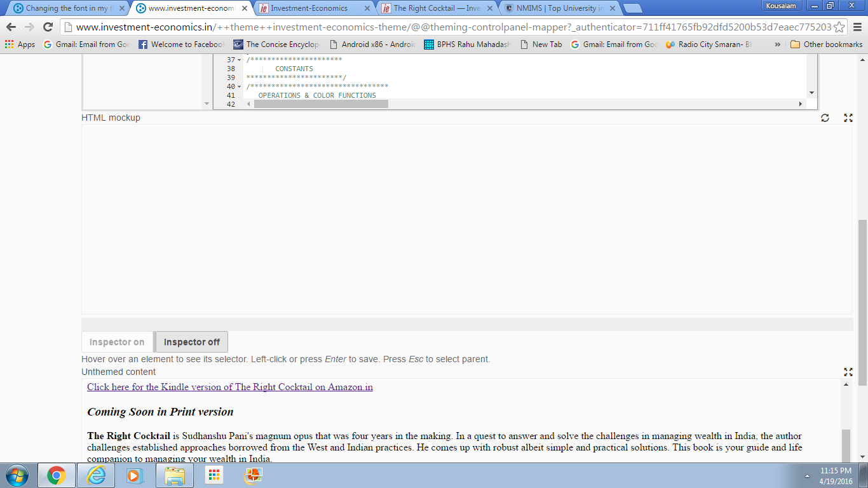Open the Apps bookmarks shortcut
Image resolution: width=868 pixels, height=488 pixels.
click(x=20, y=44)
